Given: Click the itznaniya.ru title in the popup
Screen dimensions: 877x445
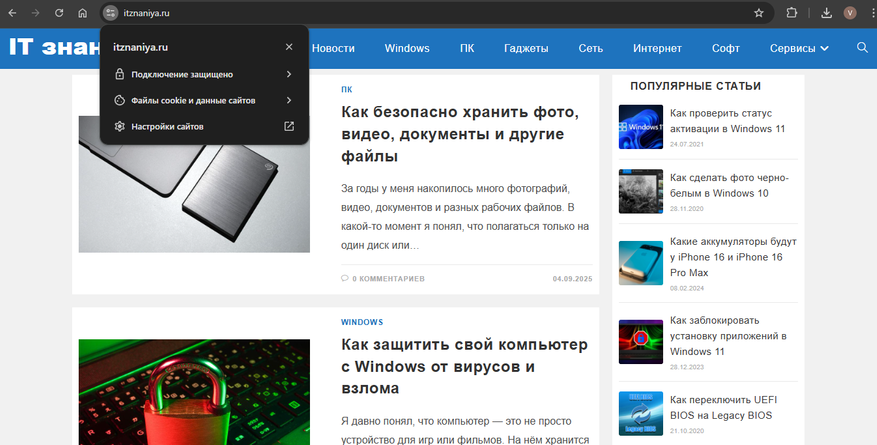Looking at the screenshot, I should point(140,48).
